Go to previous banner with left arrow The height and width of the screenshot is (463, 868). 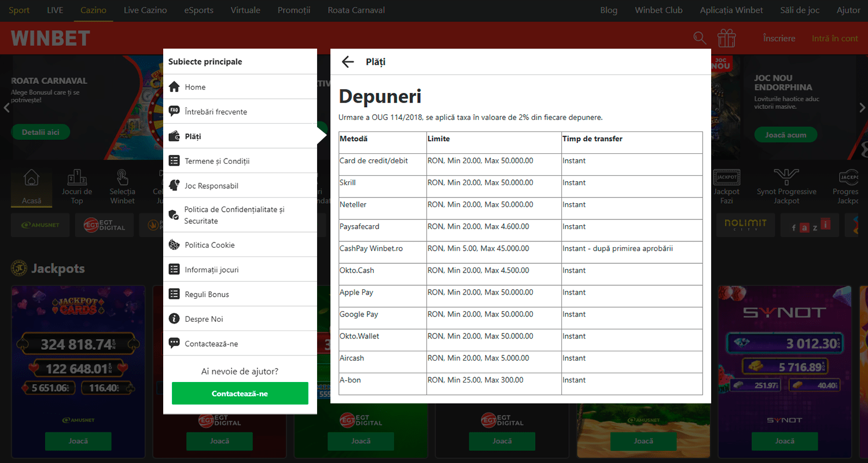6,108
